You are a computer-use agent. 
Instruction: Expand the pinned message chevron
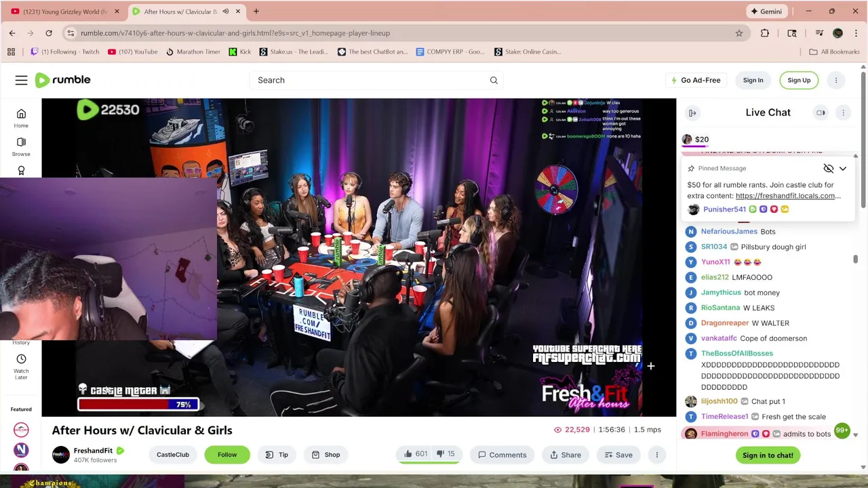(x=843, y=168)
